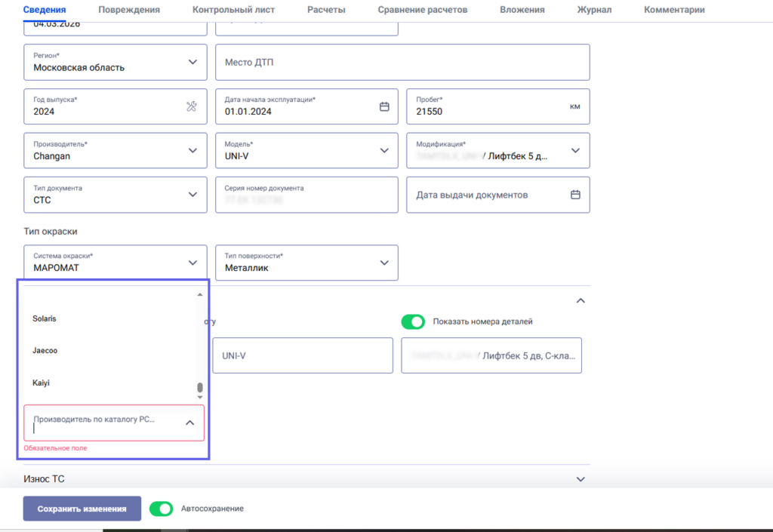Switch to the Повреждения tab

pyautogui.click(x=129, y=10)
